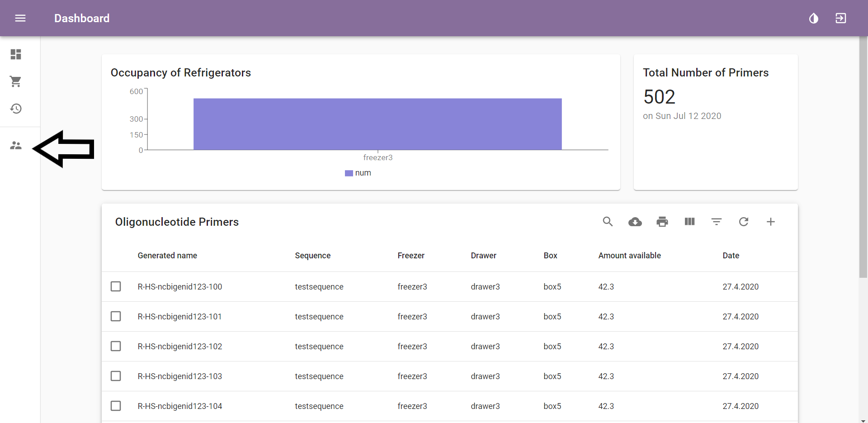Click the freezer3 bar in chart

[x=377, y=124]
